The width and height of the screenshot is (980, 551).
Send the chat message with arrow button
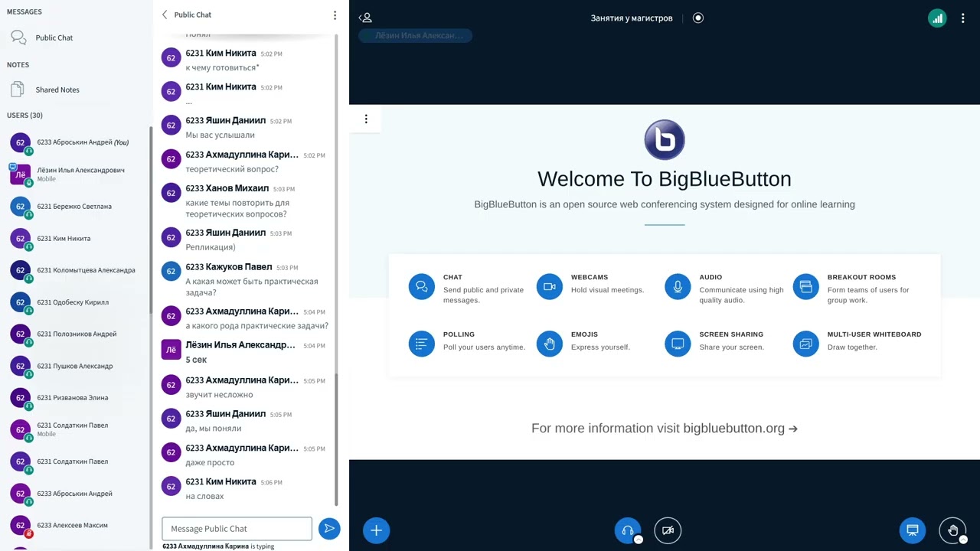pos(329,528)
